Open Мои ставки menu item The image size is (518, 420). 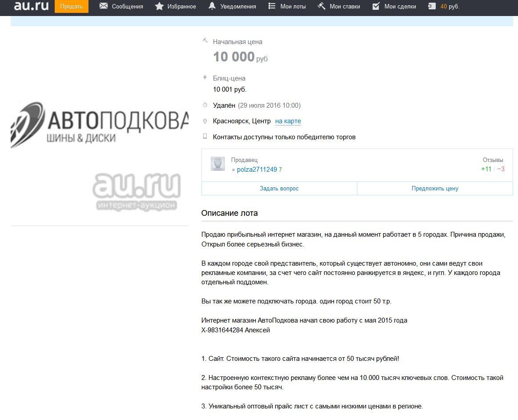point(345,6)
